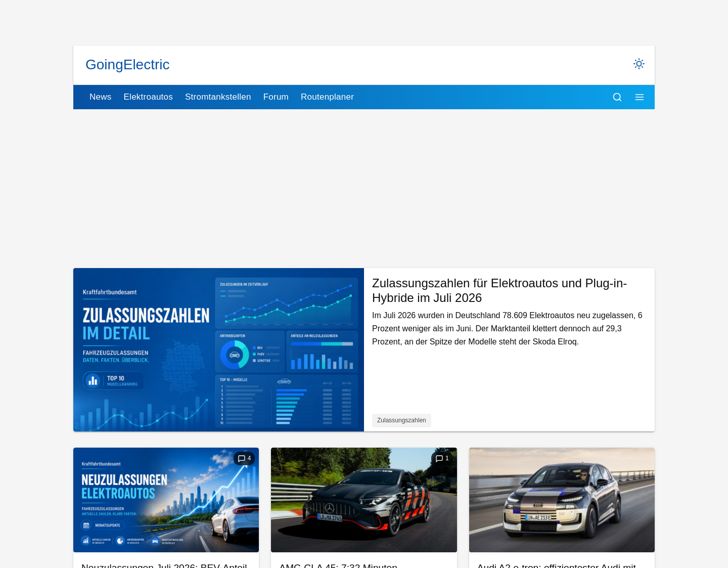Viewport: 728px width, 568px height.
Task: Click the Zulassungszahlen im Detail featured image
Action: 218,349
